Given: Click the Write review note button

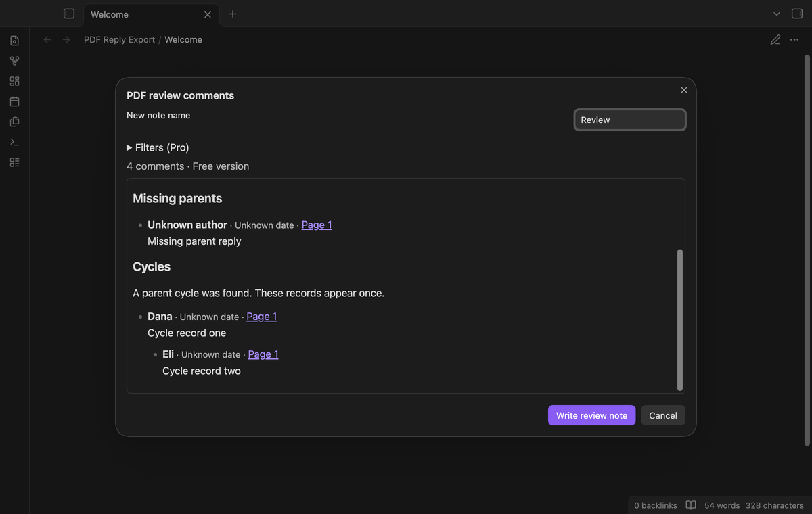Looking at the screenshot, I should click(591, 415).
